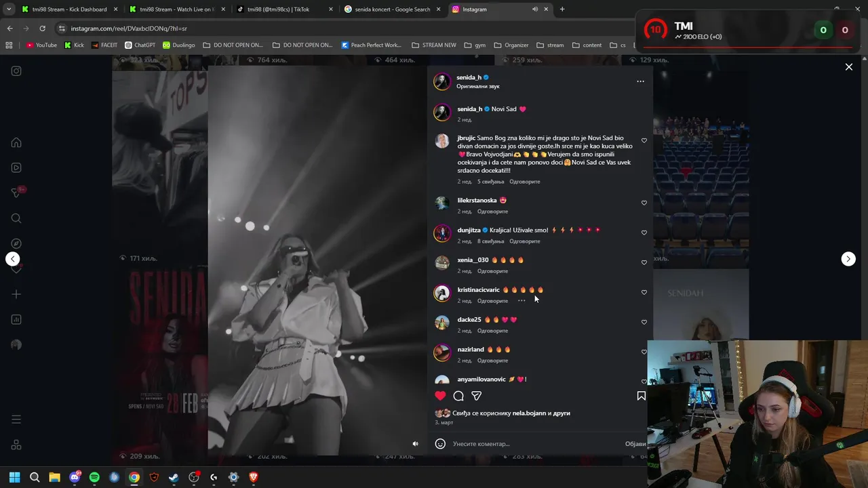Like jbrujic's comment

[644, 141]
